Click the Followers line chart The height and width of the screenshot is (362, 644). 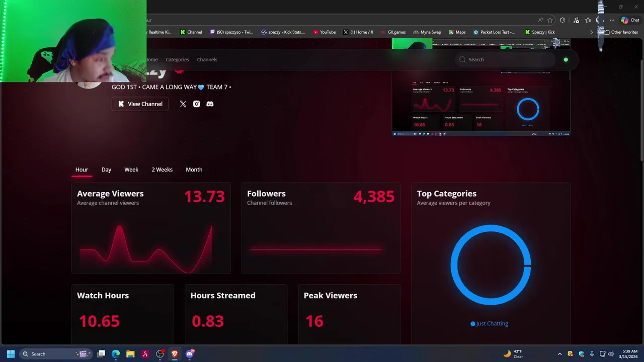tap(315, 248)
